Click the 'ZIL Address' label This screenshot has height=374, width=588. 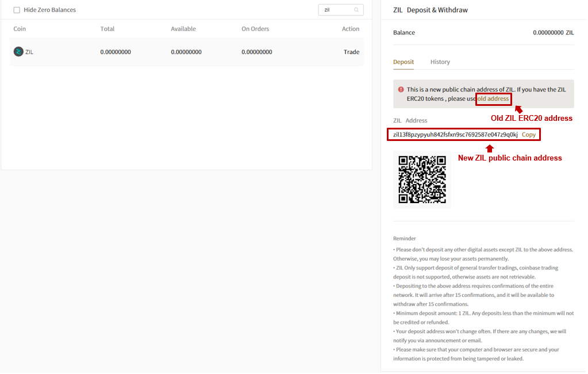coord(410,120)
